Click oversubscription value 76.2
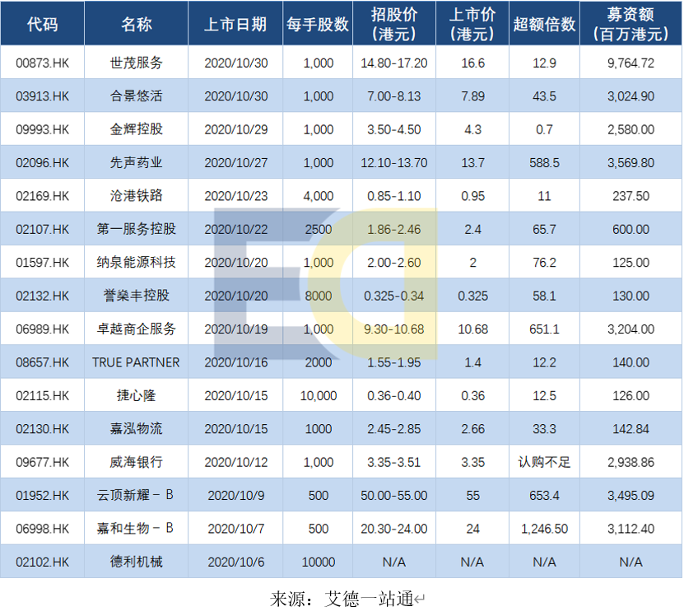Image resolution: width=684 pixels, height=616 pixels. pos(544,263)
